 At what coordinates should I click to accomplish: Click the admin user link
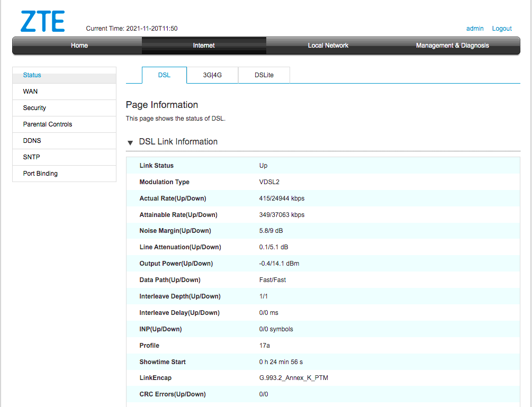point(475,29)
